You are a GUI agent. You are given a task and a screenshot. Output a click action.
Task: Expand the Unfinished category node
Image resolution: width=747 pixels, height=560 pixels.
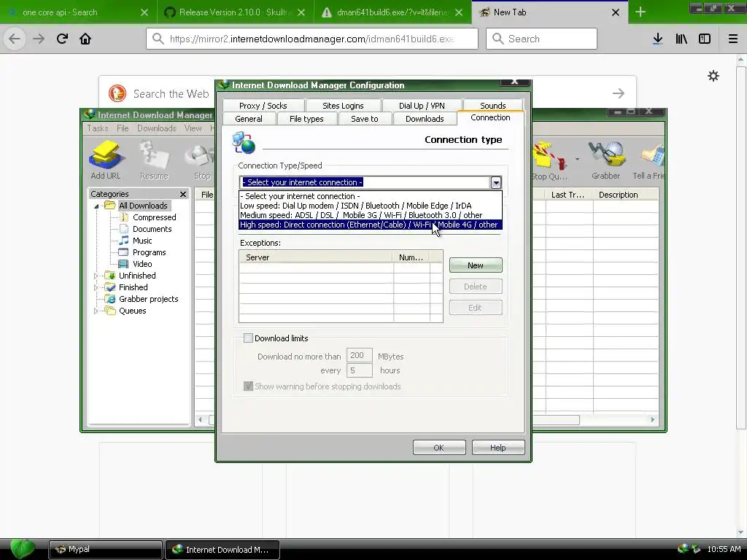tap(96, 276)
